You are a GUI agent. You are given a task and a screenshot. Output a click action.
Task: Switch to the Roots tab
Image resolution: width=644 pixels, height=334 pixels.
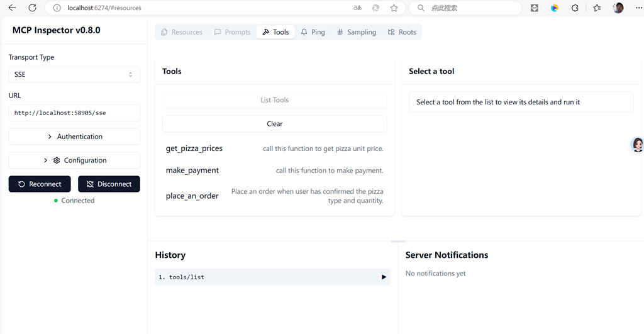tap(402, 32)
